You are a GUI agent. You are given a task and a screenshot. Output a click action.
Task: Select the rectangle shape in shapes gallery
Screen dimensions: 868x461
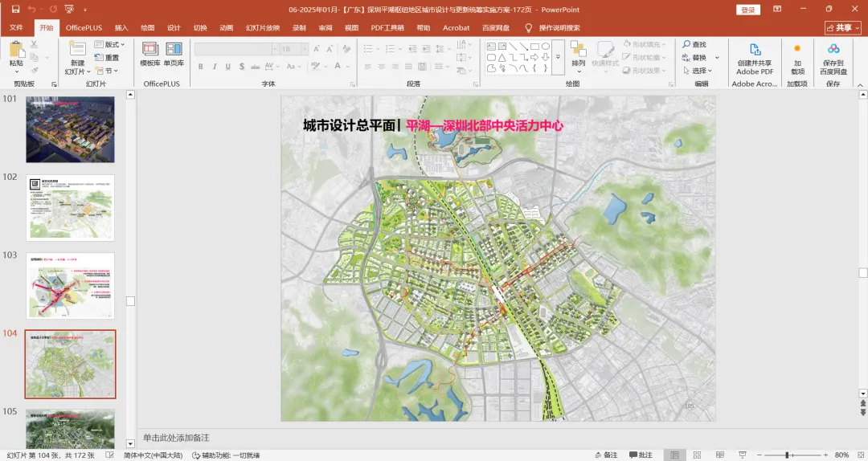click(x=534, y=47)
